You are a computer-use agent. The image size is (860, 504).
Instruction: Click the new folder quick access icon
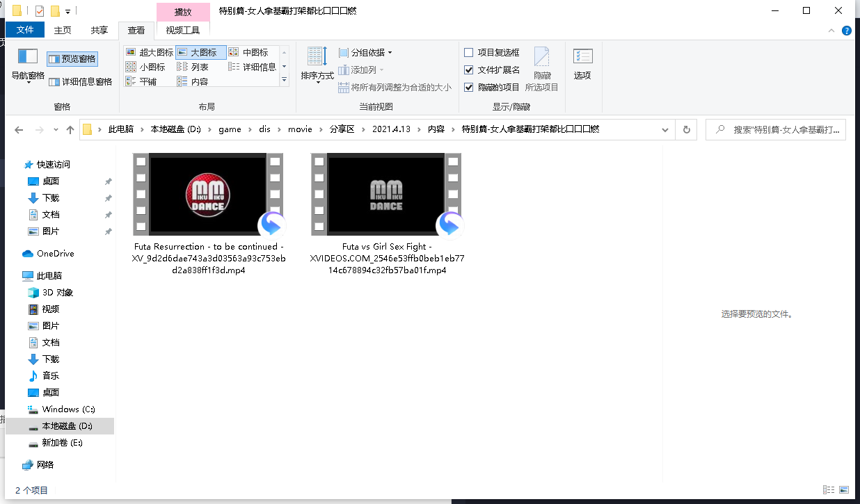(55, 11)
